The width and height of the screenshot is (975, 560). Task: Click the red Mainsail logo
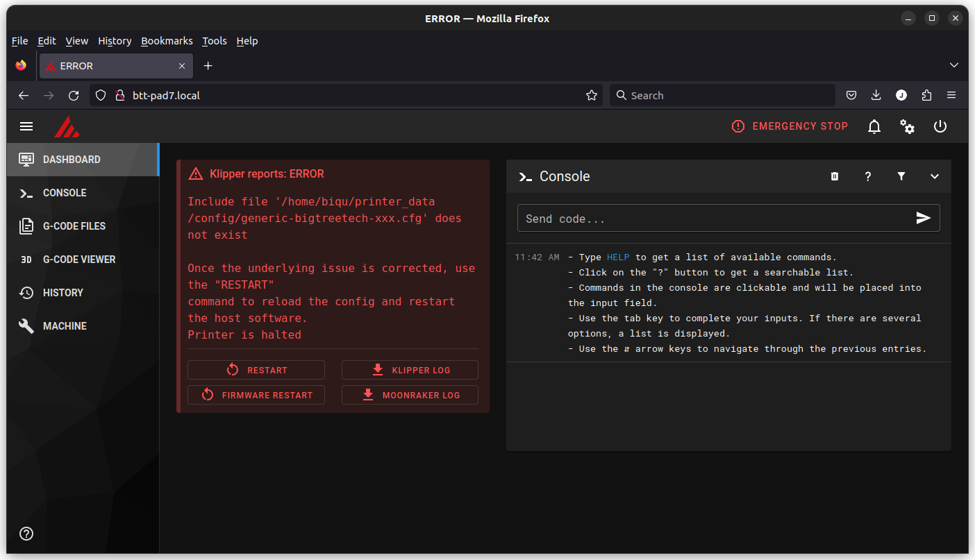click(x=67, y=126)
